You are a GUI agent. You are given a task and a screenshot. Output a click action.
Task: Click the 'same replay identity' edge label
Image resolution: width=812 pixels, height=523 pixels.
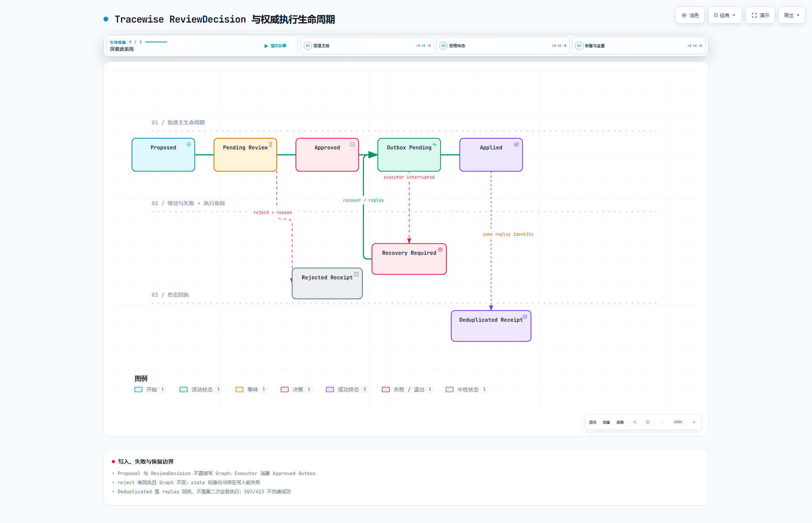(508, 235)
